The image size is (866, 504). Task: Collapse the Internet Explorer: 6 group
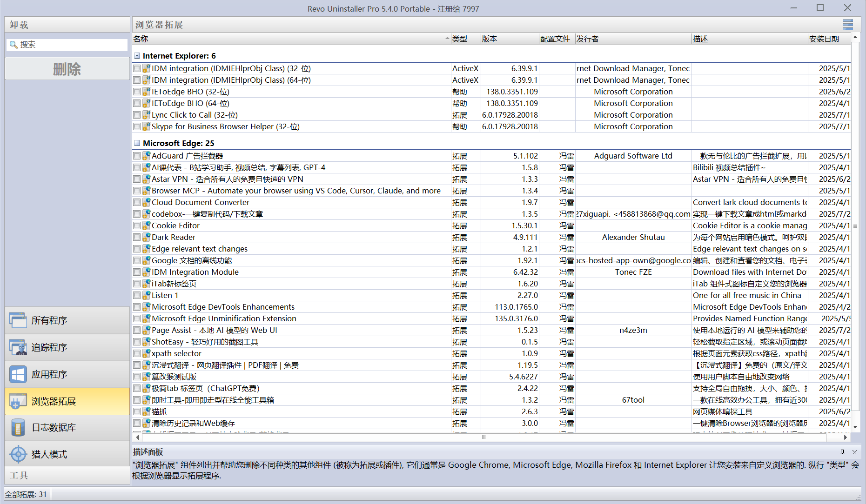click(137, 56)
